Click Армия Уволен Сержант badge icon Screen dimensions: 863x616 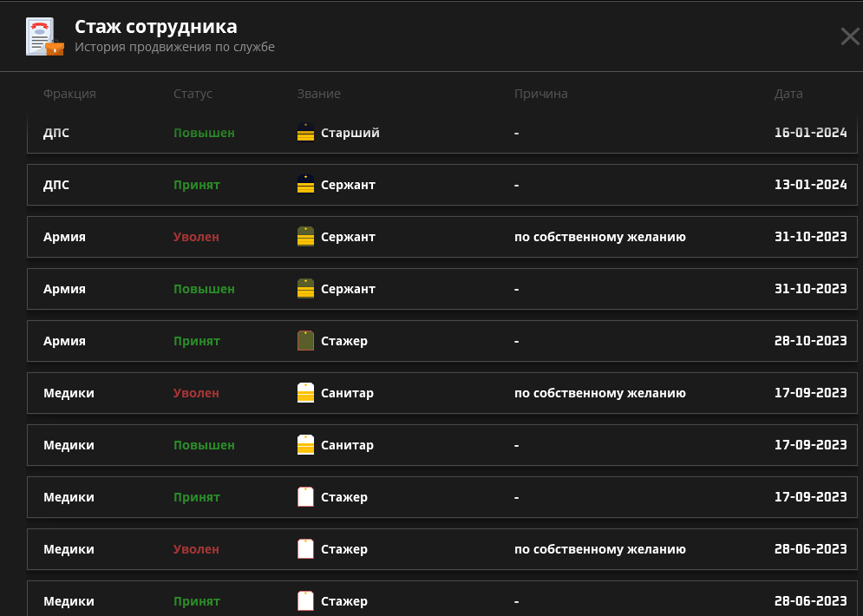point(305,237)
